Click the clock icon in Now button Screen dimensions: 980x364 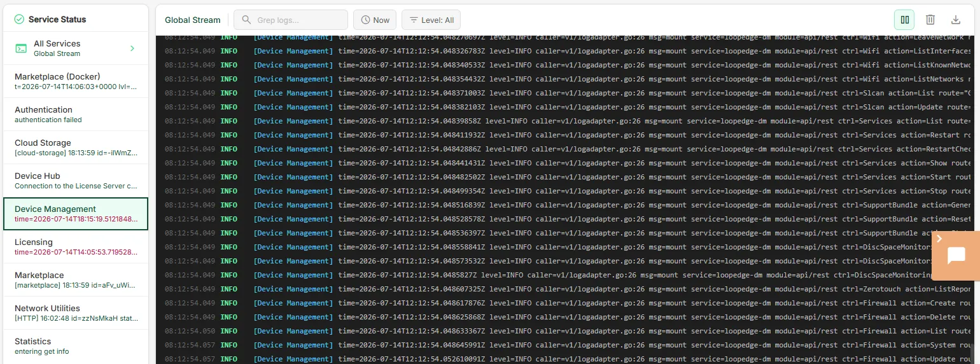(x=365, y=20)
